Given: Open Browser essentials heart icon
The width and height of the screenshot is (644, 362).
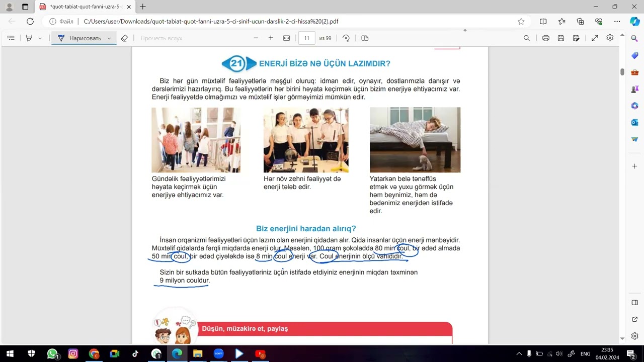Looking at the screenshot, I should [x=599, y=22].
